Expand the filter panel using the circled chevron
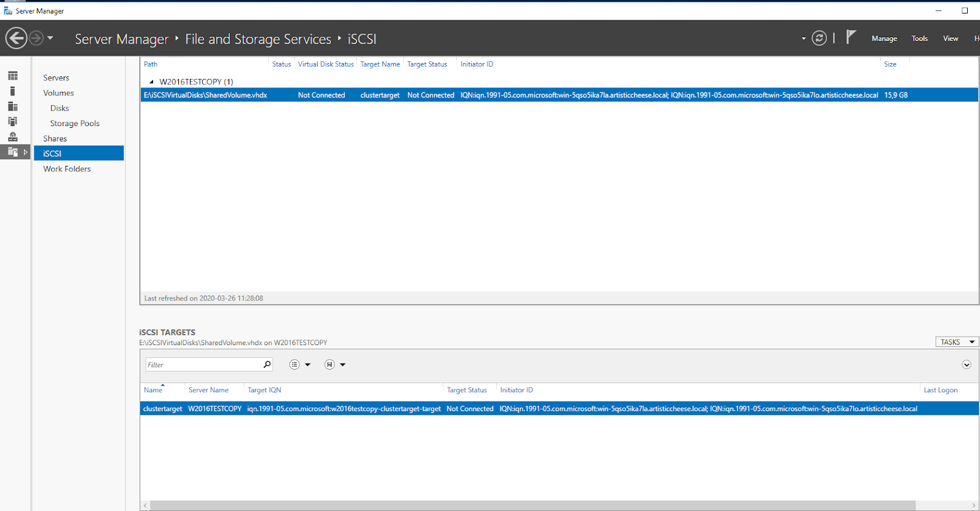Image resolution: width=980 pixels, height=511 pixels. tap(967, 365)
